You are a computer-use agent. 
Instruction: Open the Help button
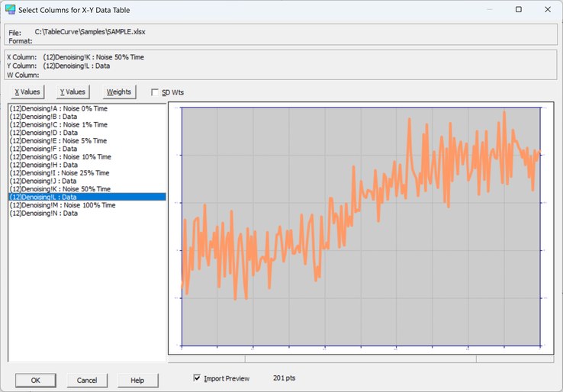coord(137,380)
